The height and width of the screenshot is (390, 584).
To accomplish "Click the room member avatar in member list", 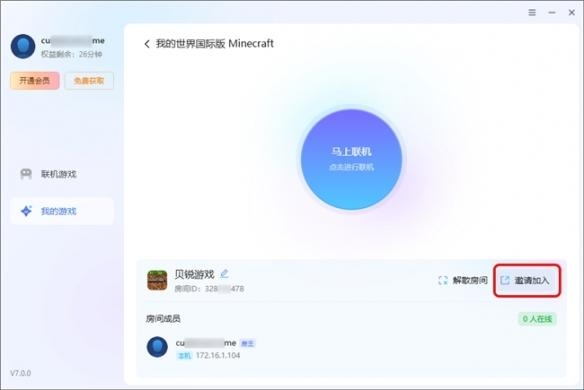I will (x=157, y=347).
